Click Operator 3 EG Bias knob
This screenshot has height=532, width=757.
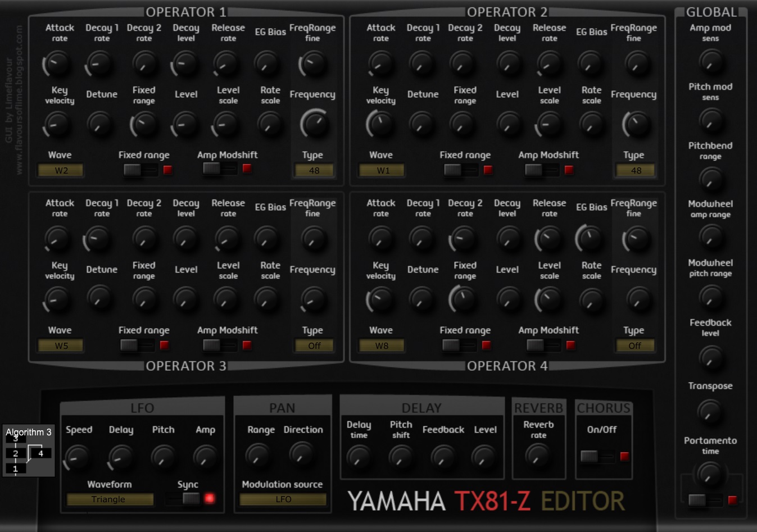tap(267, 239)
